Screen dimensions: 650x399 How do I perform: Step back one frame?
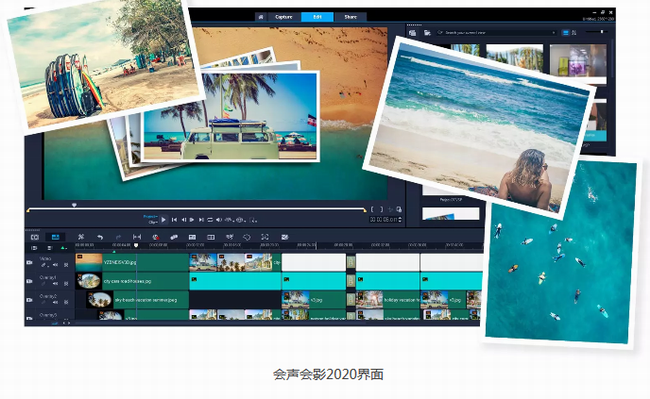click(x=183, y=220)
